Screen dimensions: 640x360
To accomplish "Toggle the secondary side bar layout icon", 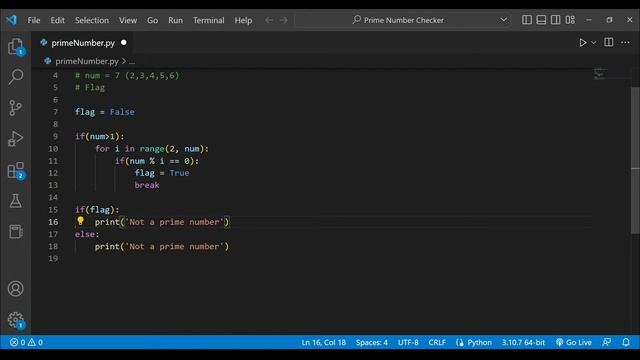I will coord(556,20).
